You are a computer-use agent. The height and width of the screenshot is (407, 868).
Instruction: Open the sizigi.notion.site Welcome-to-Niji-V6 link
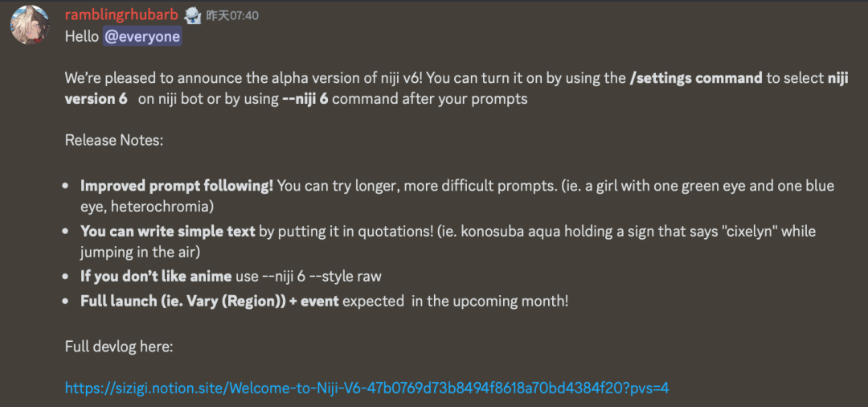(367, 388)
